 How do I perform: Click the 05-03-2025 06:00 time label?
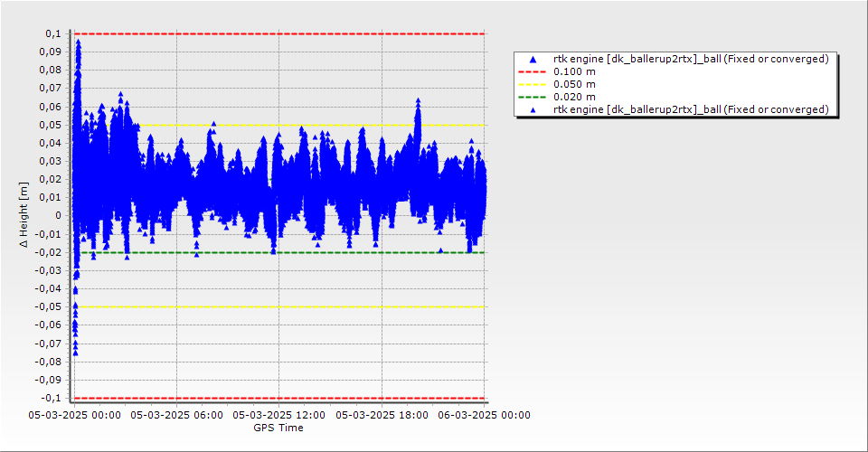pyautogui.click(x=177, y=415)
